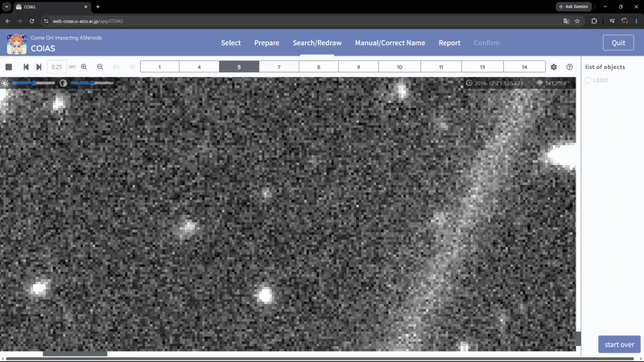Open the Search/Redraw step
This screenshot has height=362, width=644.
tap(317, 43)
